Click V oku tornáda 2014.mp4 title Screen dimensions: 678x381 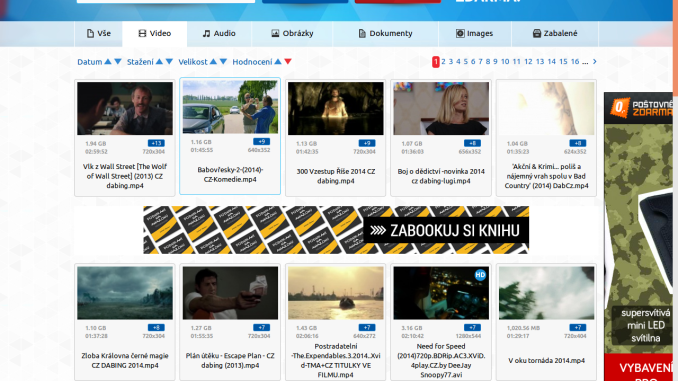coord(547,360)
